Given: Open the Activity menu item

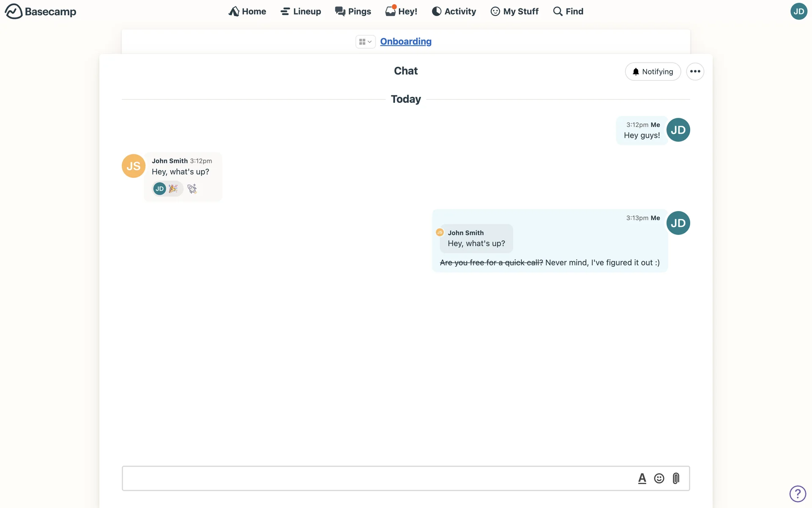Looking at the screenshot, I should [454, 11].
